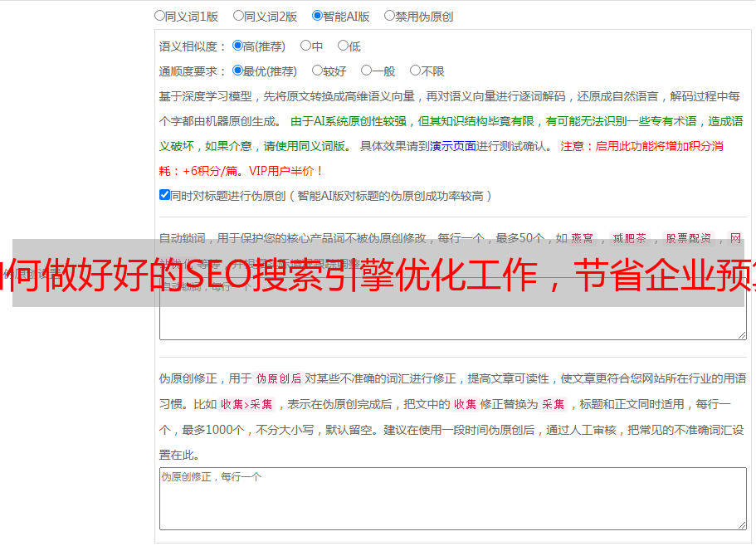The image size is (756, 546).
Task: Select the 禁用伪原创 radio option
Action: (x=389, y=16)
